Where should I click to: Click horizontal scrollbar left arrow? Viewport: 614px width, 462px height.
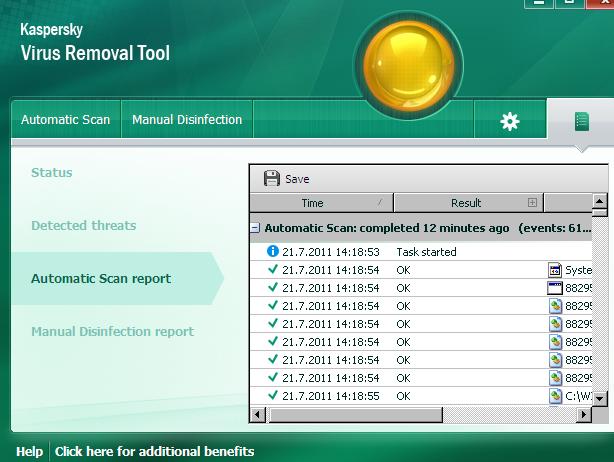point(258,415)
